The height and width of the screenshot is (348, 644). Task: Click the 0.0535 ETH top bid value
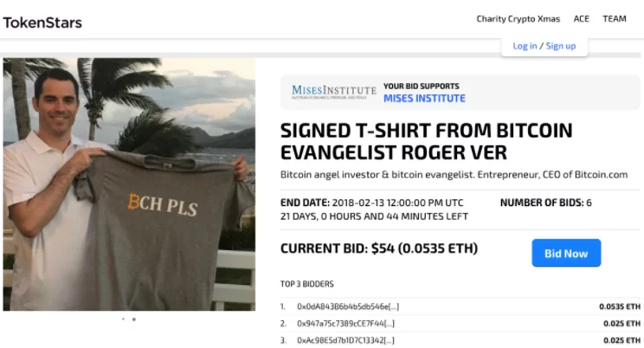click(x=620, y=306)
